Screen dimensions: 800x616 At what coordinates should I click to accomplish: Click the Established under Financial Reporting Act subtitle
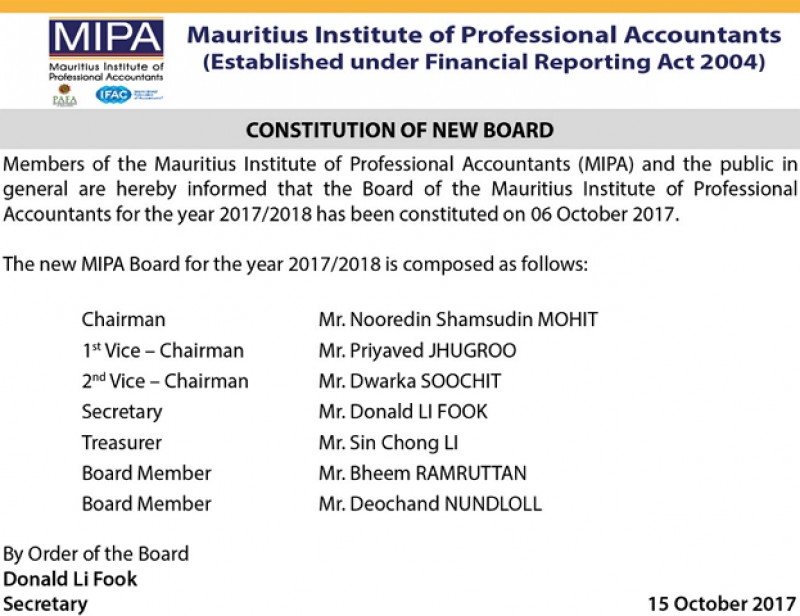(484, 63)
